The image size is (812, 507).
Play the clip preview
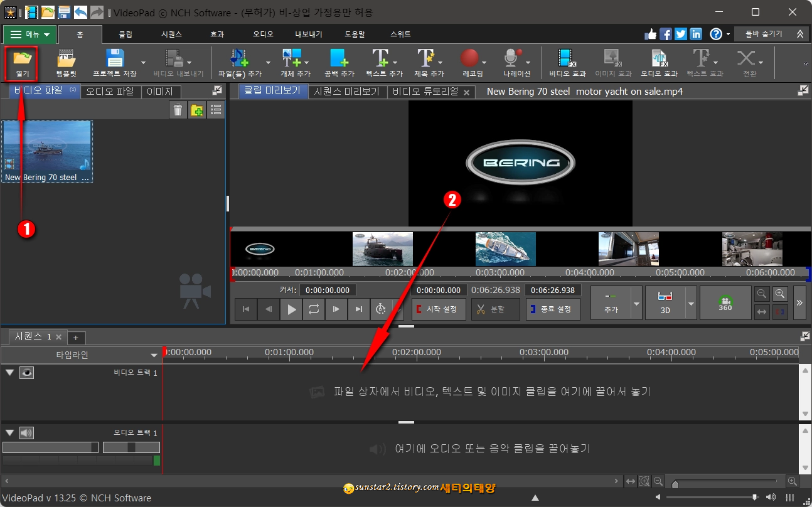[291, 309]
